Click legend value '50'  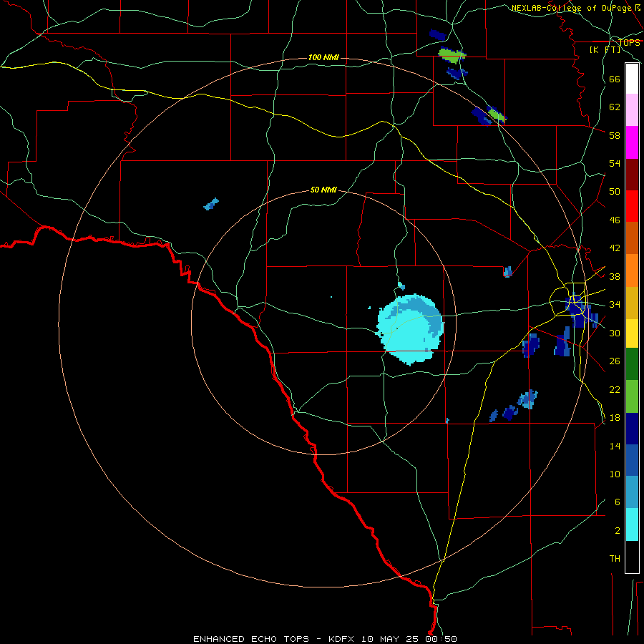click(x=615, y=192)
